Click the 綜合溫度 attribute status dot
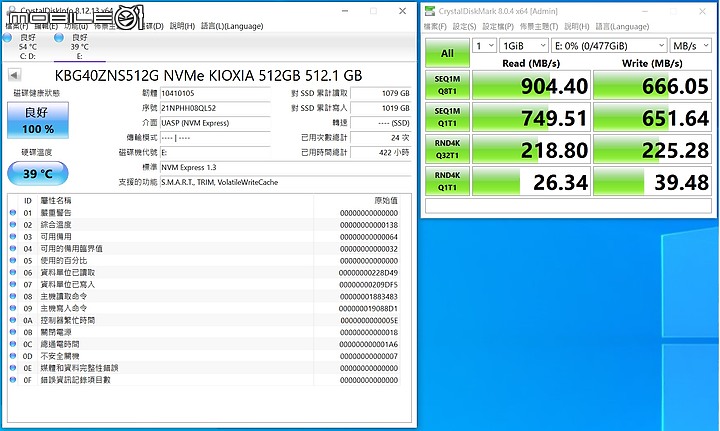 tap(13, 224)
